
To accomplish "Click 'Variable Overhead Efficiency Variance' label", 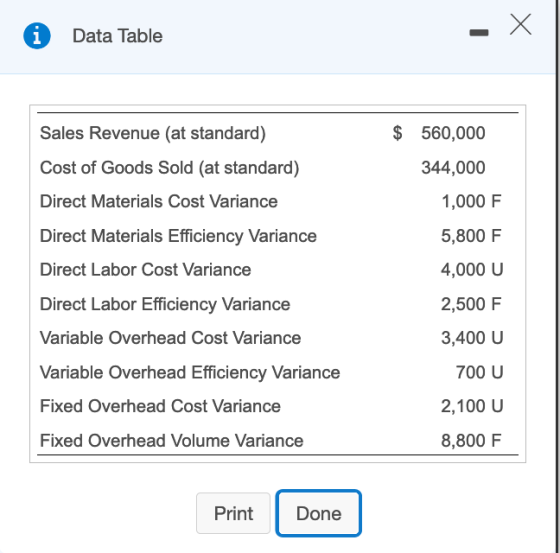I will pos(190,372).
